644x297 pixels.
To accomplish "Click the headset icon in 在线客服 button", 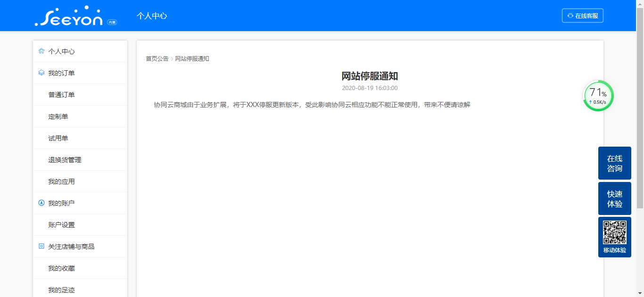I will pyautogui.click(x=570, y=16).
